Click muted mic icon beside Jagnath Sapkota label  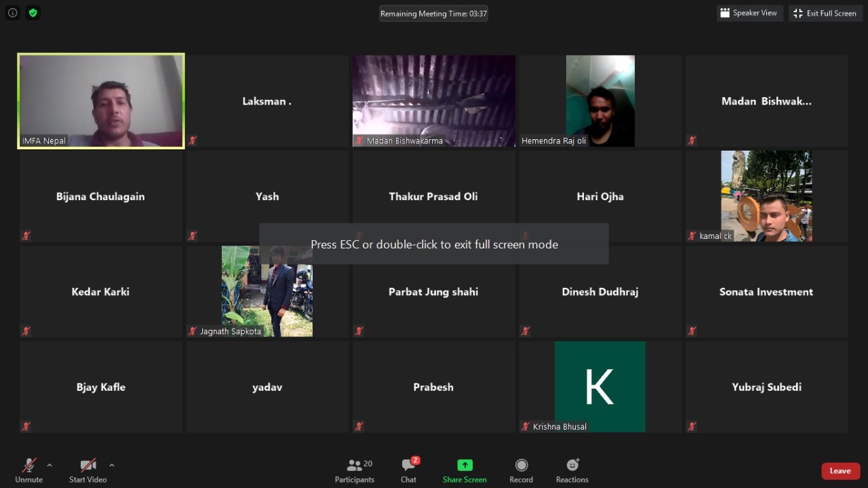coord(193,331)
